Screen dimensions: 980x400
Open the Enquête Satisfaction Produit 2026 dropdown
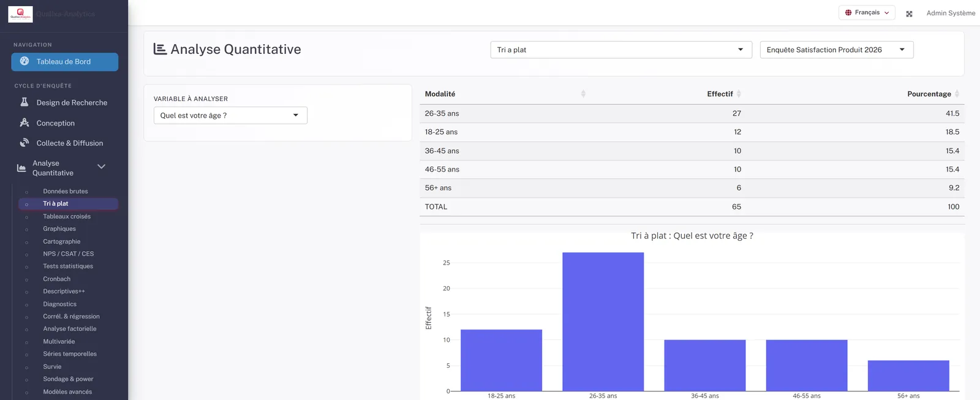[x=837, y=50]
